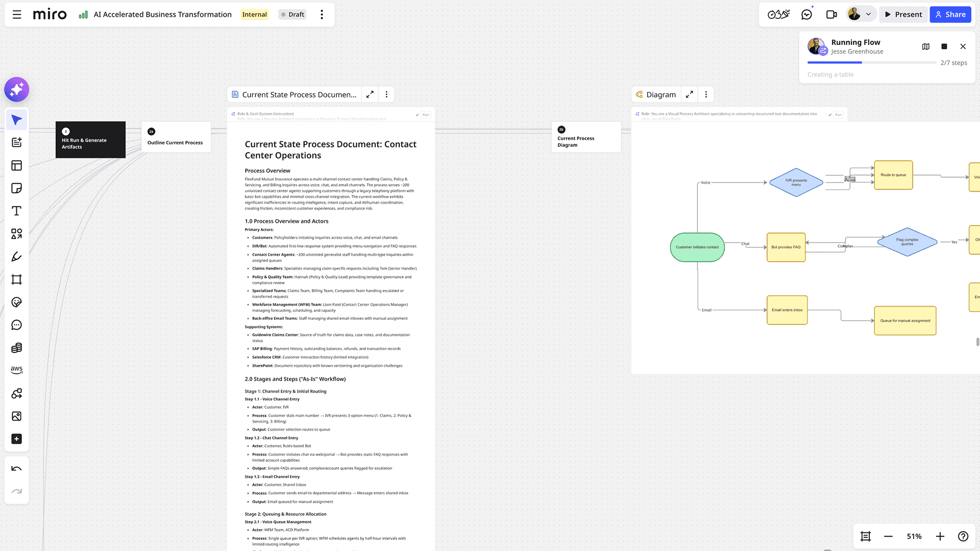Select the pen drawing tool
The width and height of the screenshot is (980, 551).
click(x=16, y=257)
